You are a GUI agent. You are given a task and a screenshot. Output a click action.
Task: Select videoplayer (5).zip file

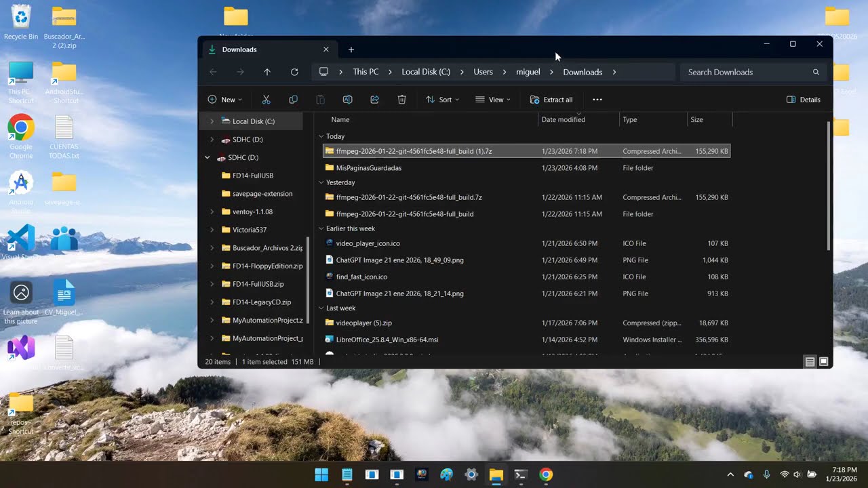click(x=526, y=323)
